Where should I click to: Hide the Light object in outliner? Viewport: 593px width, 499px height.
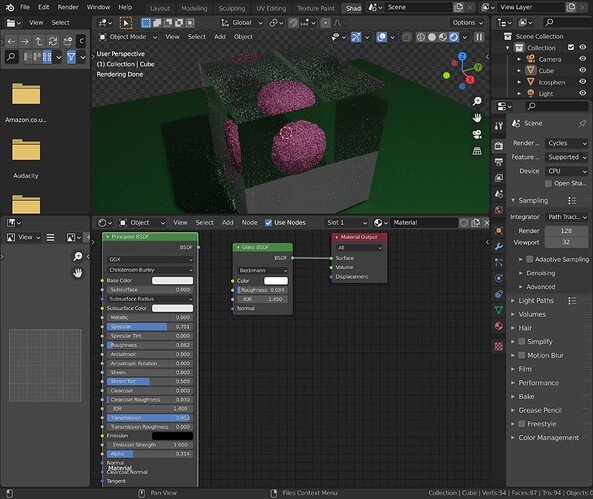point(583,93)
